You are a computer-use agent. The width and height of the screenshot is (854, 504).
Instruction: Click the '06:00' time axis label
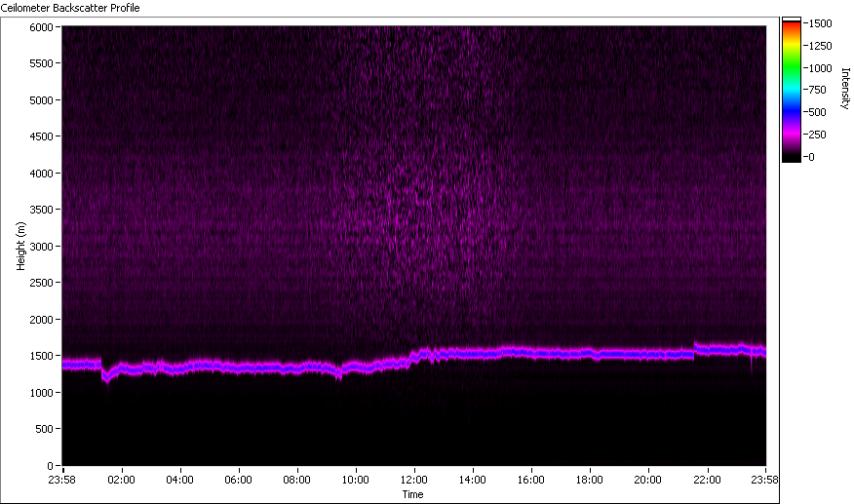click(x=239, y=480)
